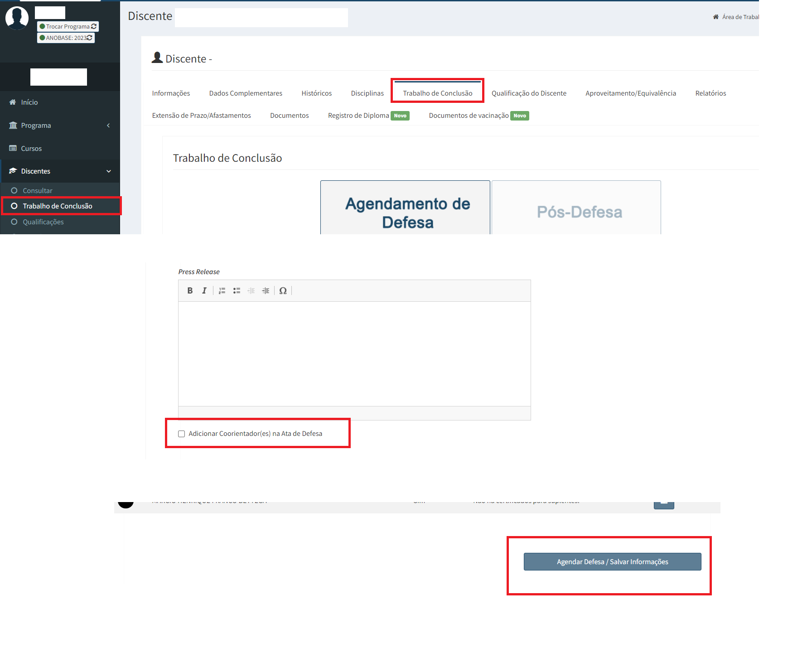Viewport: 812px width, 667px height.
Task: Expand the Programa sidebar menu
Action: point(60,126)
